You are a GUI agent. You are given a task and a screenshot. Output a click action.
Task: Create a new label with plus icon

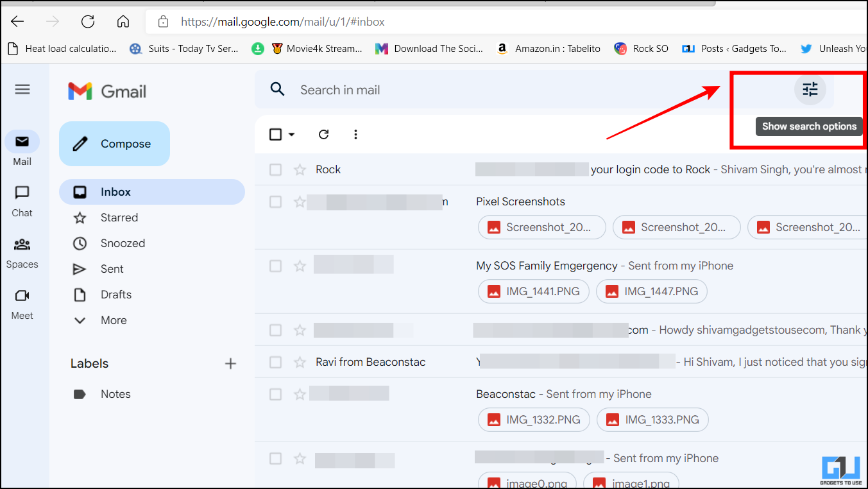click(x=231, y=363)
